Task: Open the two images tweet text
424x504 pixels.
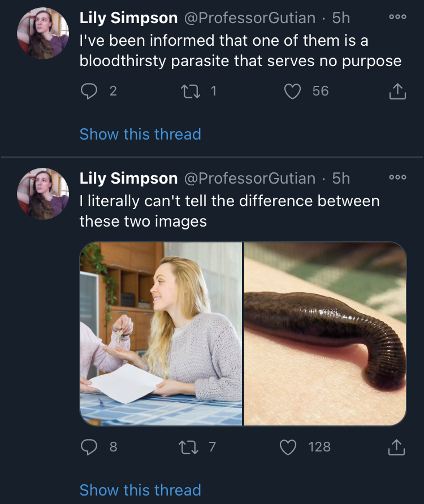Action: pyautogui.click(x=229, y=211)
